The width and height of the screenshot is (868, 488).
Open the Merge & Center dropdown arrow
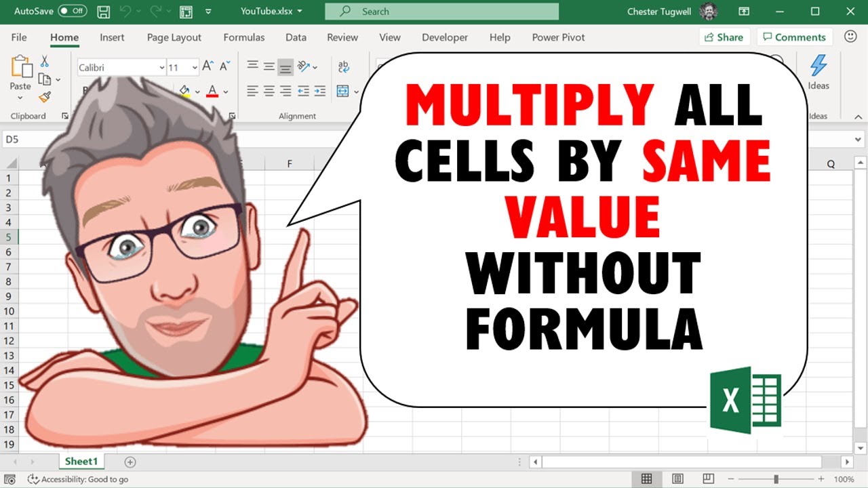pos(355,91)
